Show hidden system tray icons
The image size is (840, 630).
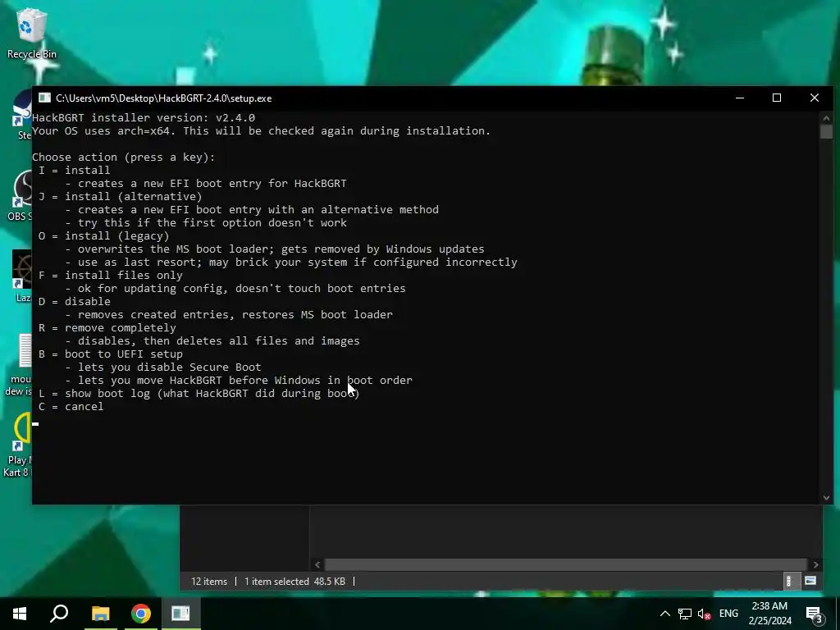point(664,614)
